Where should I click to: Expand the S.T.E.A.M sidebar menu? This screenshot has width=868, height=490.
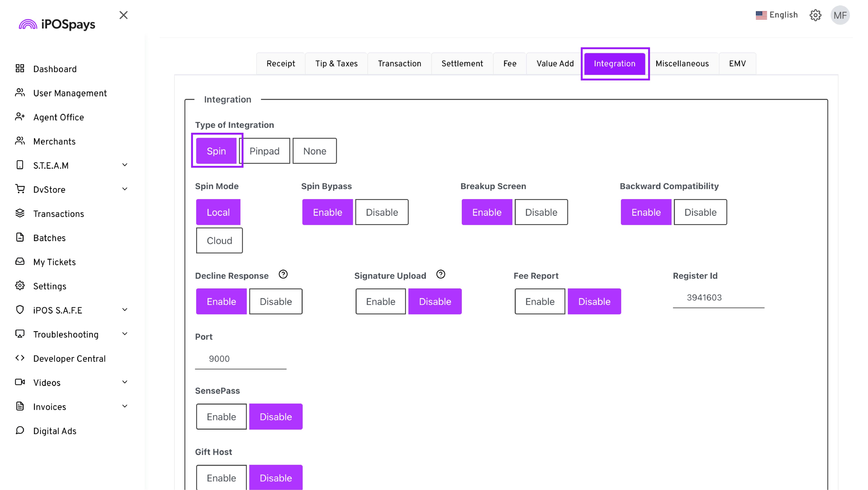tap(124, 165)
